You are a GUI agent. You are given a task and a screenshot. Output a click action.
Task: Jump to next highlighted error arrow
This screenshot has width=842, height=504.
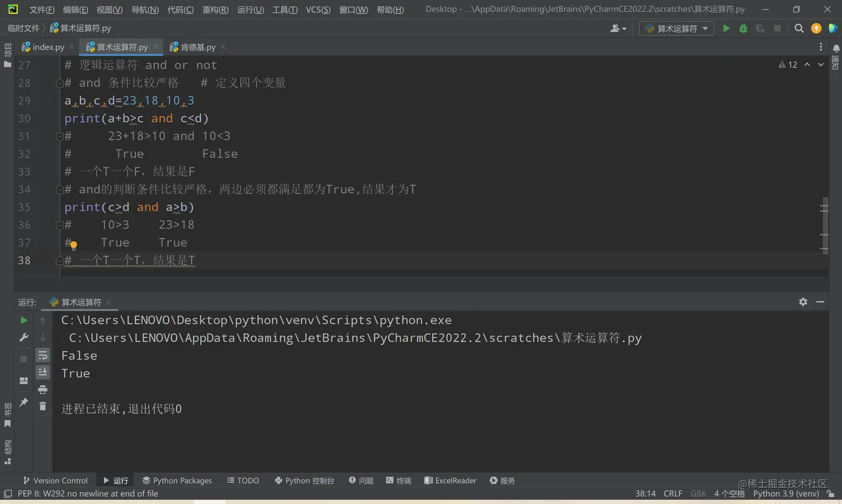(821, 65)
